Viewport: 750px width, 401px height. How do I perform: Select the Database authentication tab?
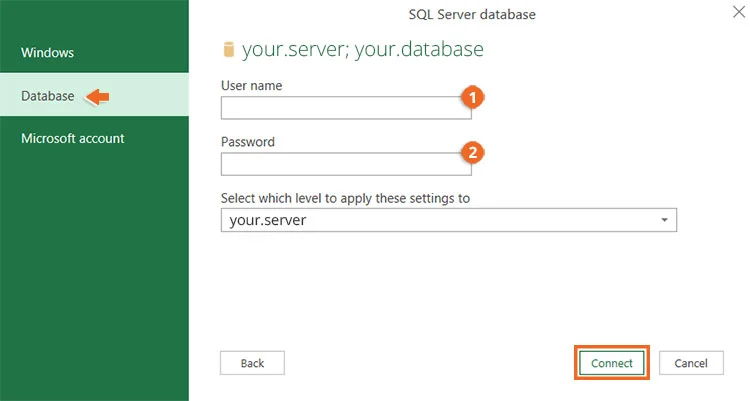click(94, 96)
